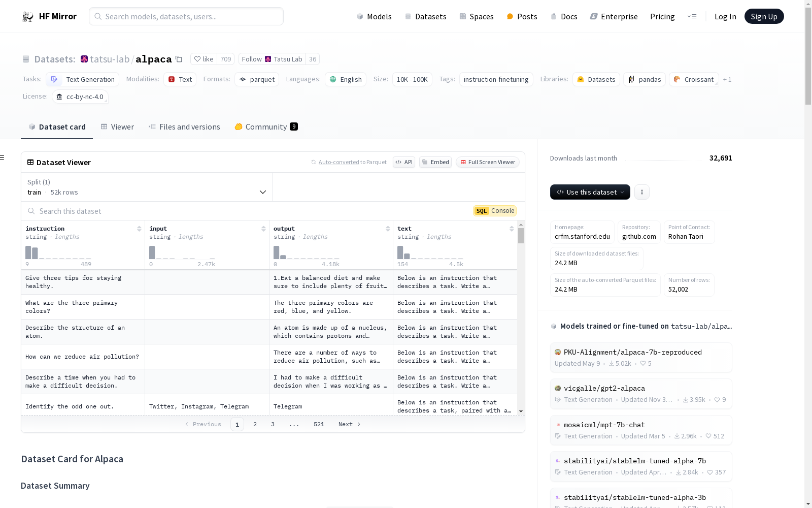The height and width of the screenshot is (508, 812).
Task: Open the API button in Dataset Viewer
Action: point(404,162)
